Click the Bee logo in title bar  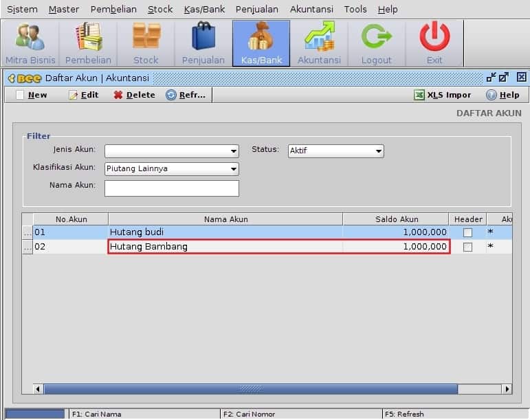coord(25,78)
